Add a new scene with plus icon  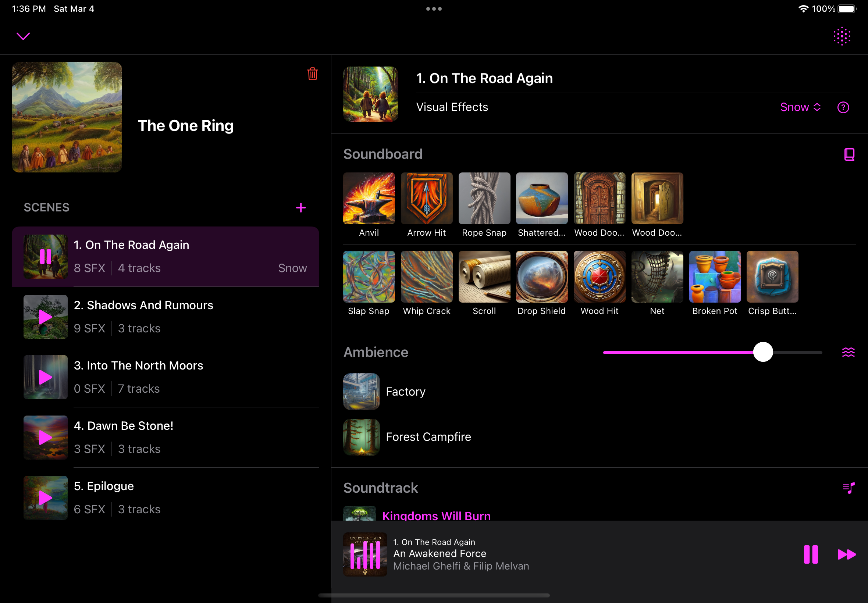pyautogui.click(x=301, y=207)
